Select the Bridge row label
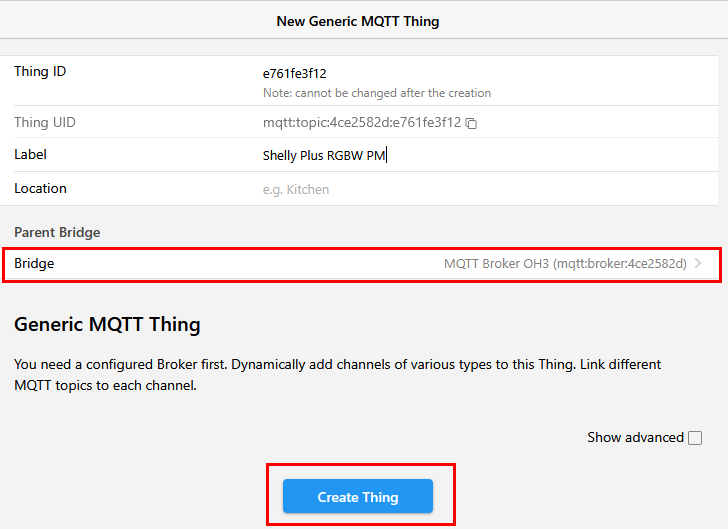The width and height of the screenshot is (728, 529). point(34,263)
